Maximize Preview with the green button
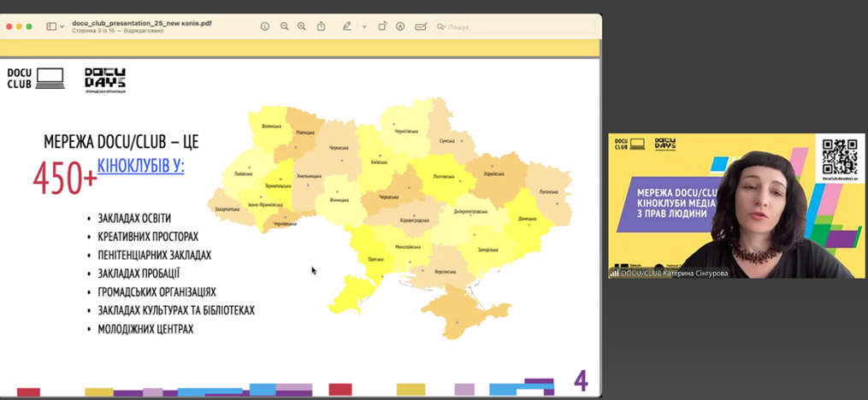 coord(29,26)
